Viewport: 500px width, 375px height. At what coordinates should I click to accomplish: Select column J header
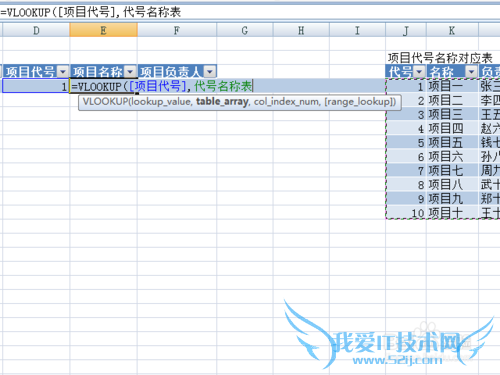[x=406, y=30]
